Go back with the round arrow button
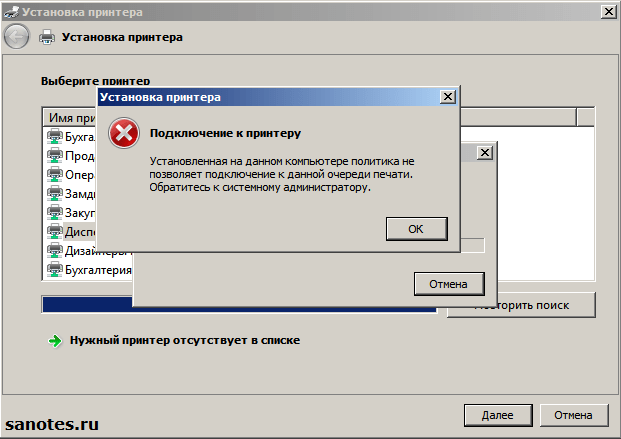This screenshot has height=439, width=621. tap(16, 37)
